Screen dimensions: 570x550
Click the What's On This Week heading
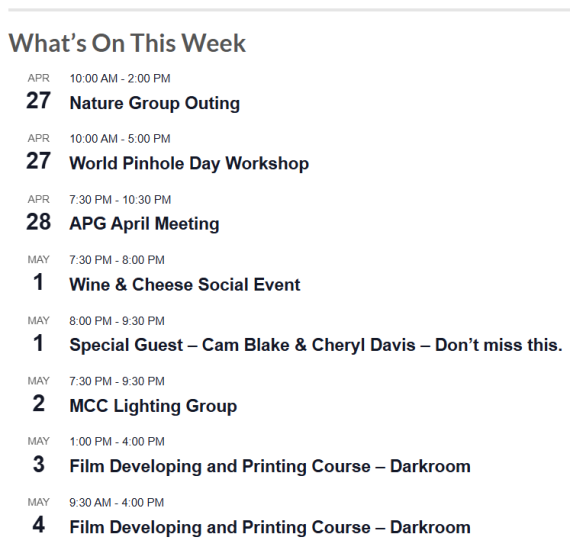click(127, 43)
